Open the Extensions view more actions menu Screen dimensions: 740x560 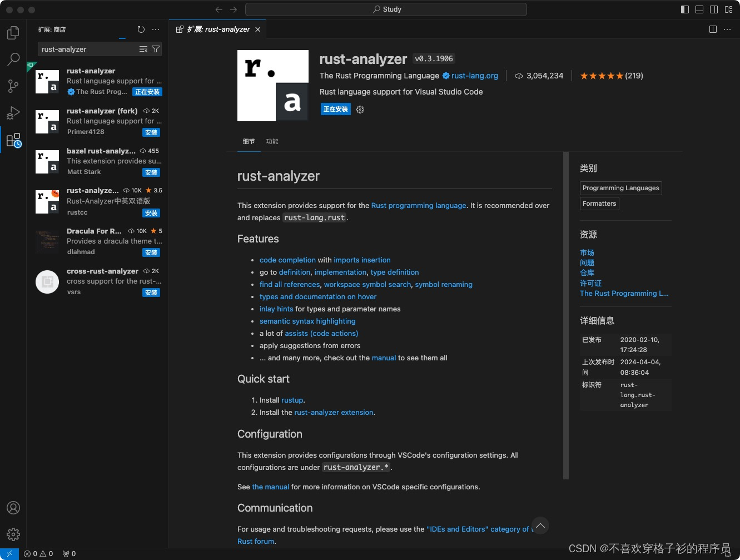(x=156, y=29)
